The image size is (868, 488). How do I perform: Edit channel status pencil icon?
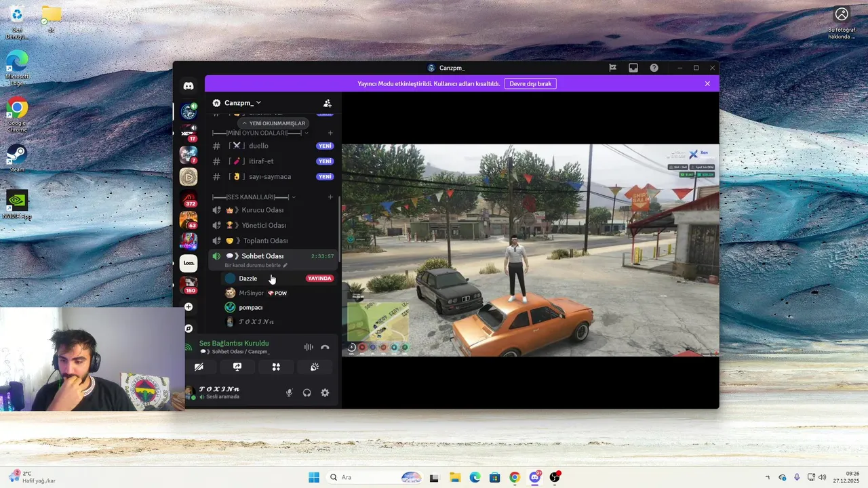pyautogui.click(x=285, y=266)
